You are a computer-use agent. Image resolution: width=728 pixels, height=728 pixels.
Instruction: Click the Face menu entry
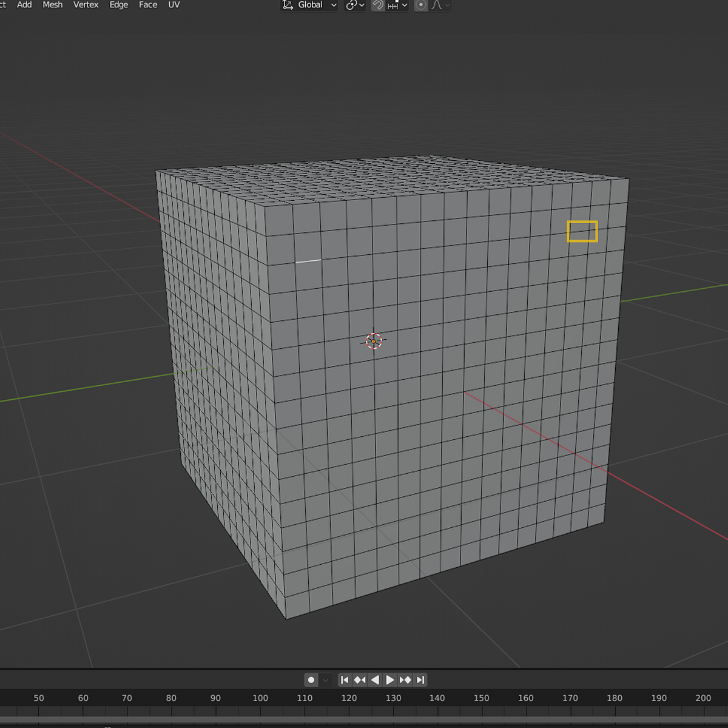[147, 5]
